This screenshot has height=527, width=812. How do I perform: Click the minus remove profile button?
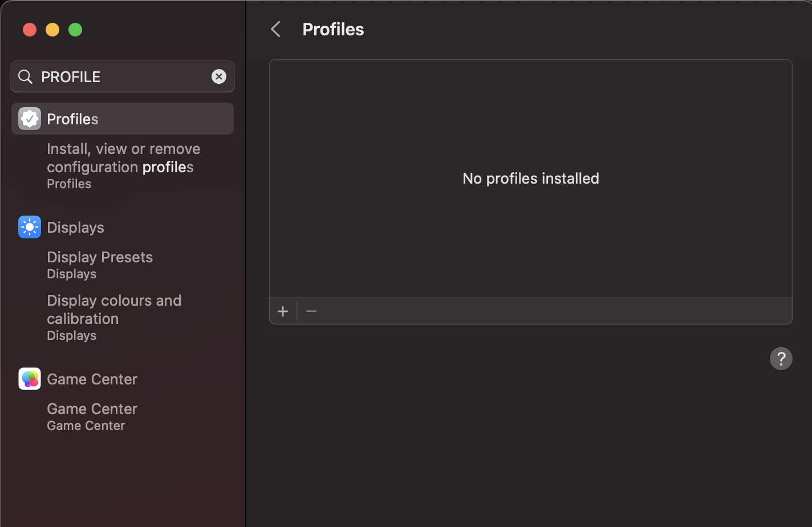pos(311,311)
